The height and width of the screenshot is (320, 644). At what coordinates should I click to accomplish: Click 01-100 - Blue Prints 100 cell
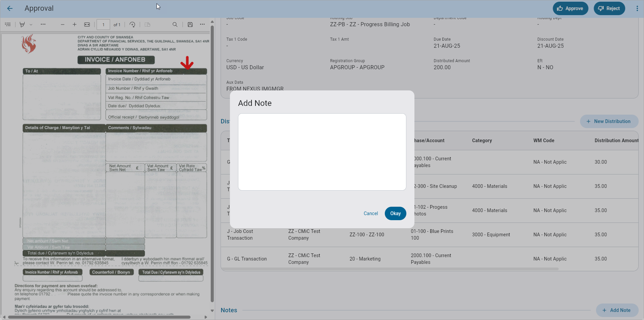[432, 235]
